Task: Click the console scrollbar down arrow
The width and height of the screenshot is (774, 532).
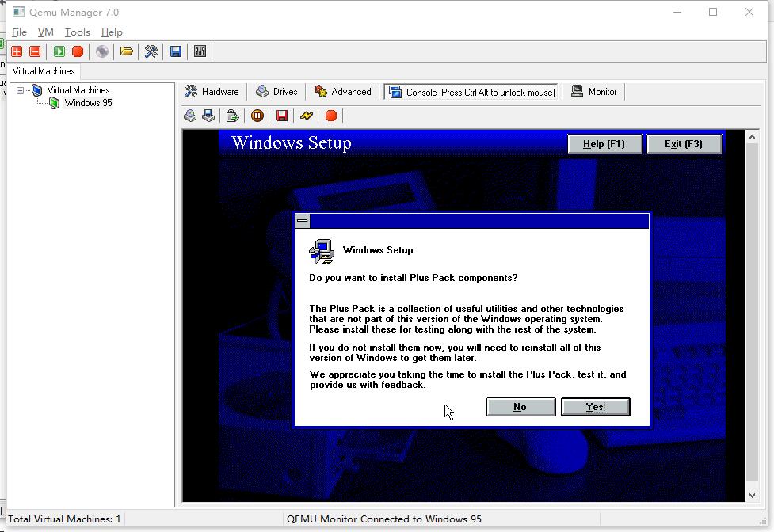Action: click(x=753, y=495)
